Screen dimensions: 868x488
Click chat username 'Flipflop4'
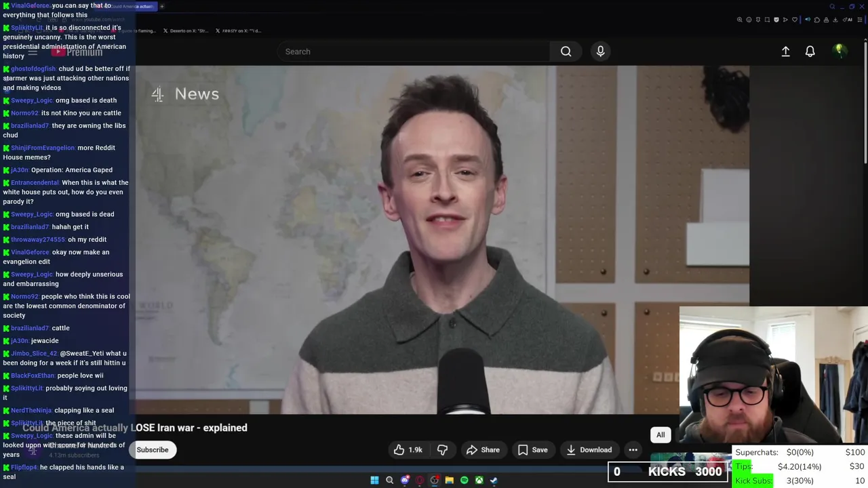pos(24,467)
